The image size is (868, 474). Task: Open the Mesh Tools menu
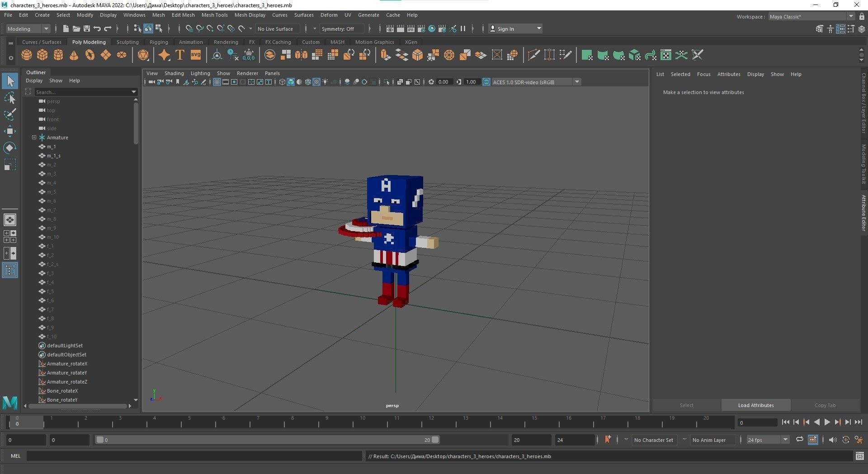pyautogui.click(x=214, y=15)
